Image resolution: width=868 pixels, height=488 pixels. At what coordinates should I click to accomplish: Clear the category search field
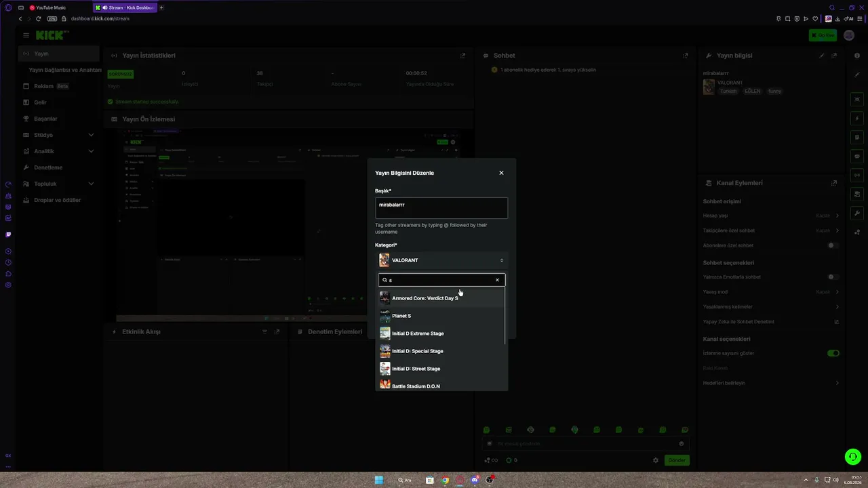coord(497,280)
